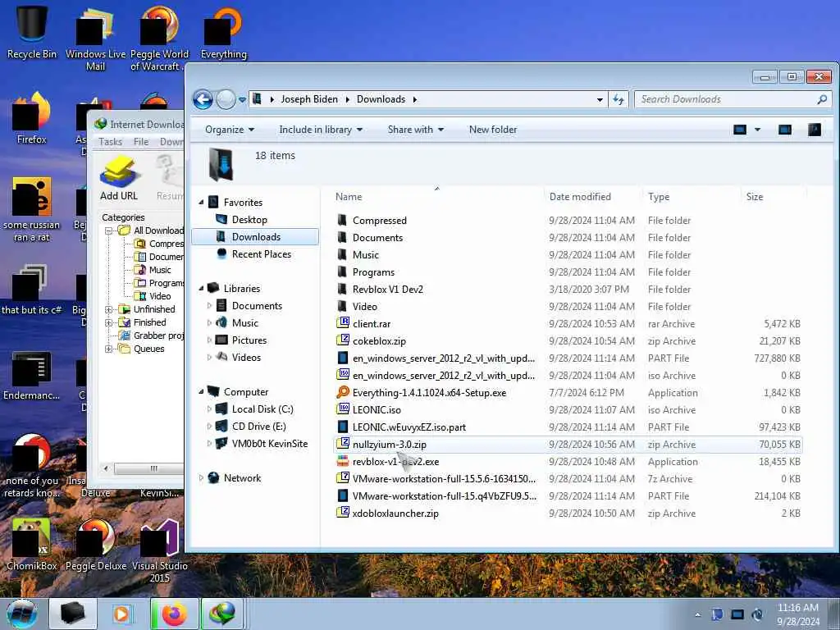The width and height of the screenshot is (840, 630).
Task: Expand the Local Disk (C:) node
Action: tap(209, 409)
